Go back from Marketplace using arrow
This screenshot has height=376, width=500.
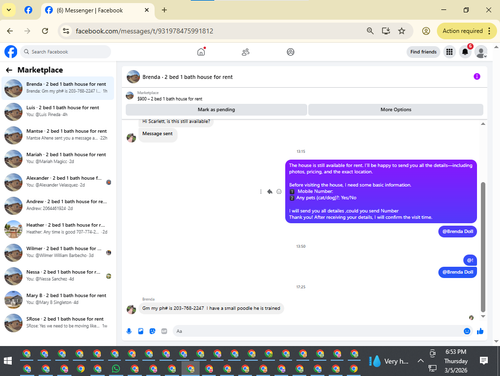coord(9,70)
